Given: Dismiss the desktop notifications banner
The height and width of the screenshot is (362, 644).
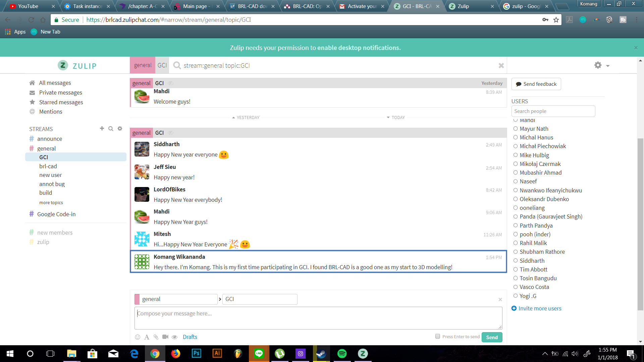Looking at the screenshot, I should tap(636, 48).
